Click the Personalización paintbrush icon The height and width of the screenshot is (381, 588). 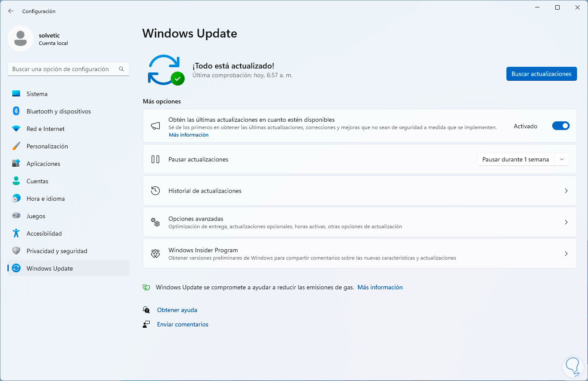pyautogui.click(x=16, y=146)
